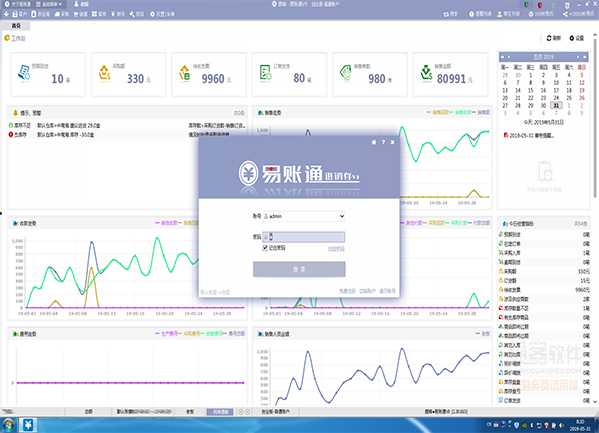Image resolution: width=599 pixels, height=433 pixels.
Task: Click the help question mark in login dialog
Action: point(384,142)
